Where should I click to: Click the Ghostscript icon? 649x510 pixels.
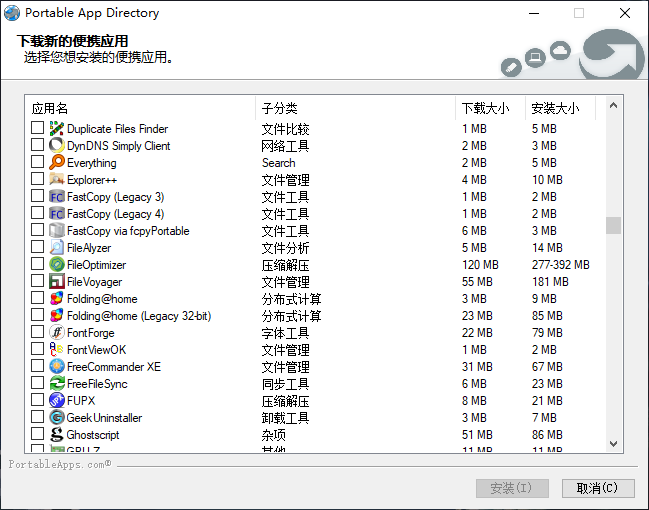coord(57,434)
